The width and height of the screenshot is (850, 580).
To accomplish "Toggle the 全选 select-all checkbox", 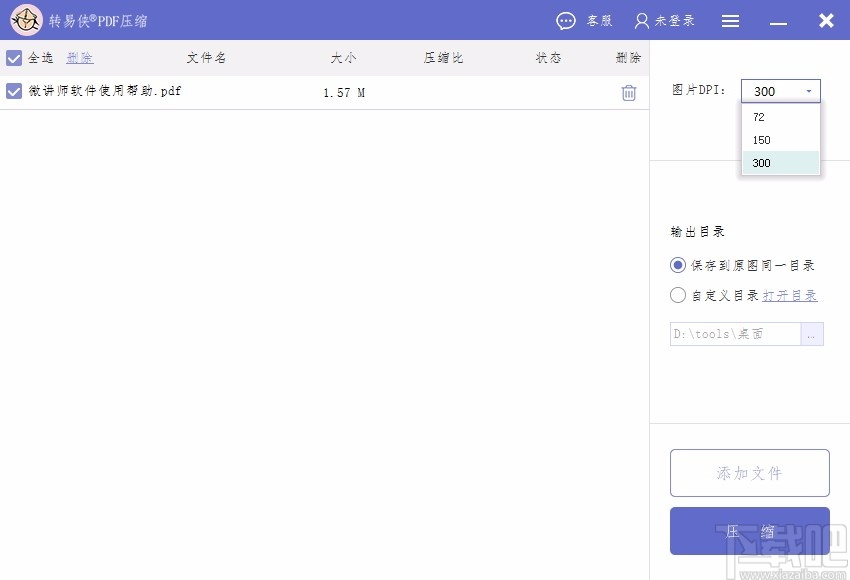I will 13,58.
